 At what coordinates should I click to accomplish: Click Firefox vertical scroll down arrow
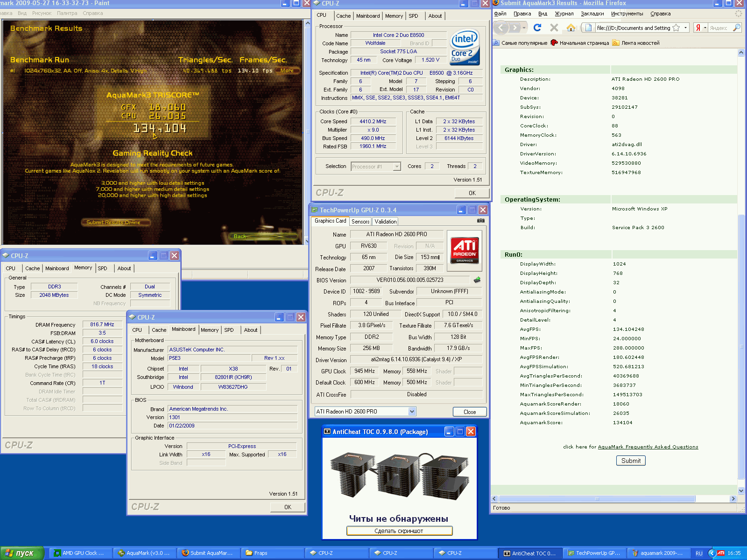click(741, 491)
